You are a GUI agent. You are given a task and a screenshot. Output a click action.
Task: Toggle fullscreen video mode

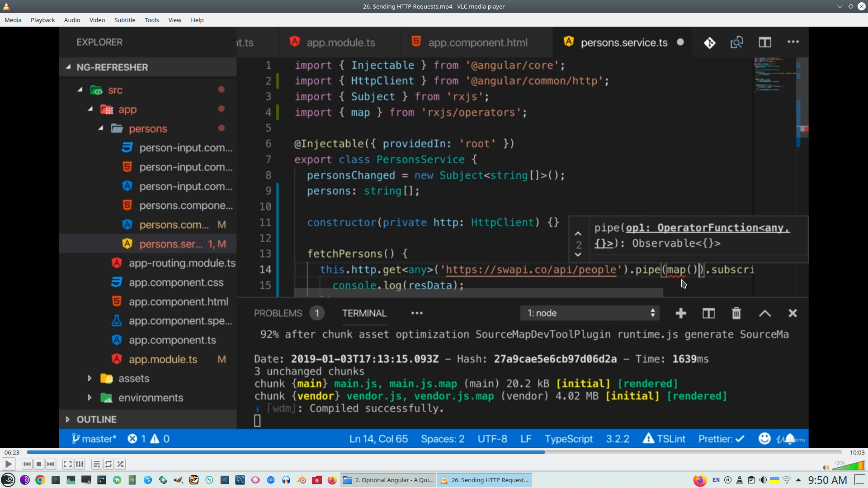(68, 464)
